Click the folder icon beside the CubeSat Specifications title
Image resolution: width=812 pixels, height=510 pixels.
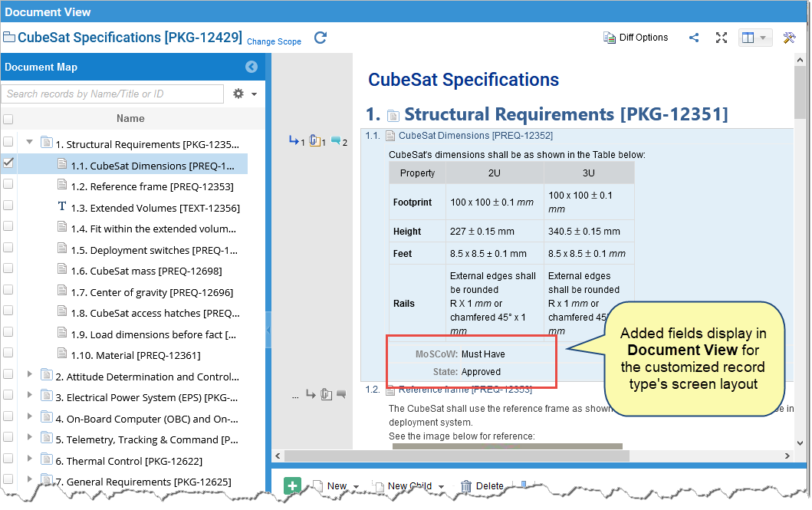(9, 38)
